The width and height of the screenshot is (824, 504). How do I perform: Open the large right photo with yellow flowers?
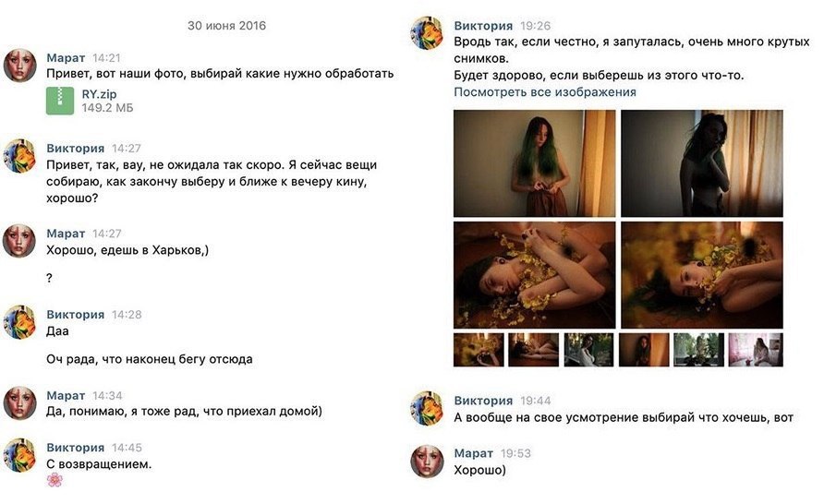[701, 275]
